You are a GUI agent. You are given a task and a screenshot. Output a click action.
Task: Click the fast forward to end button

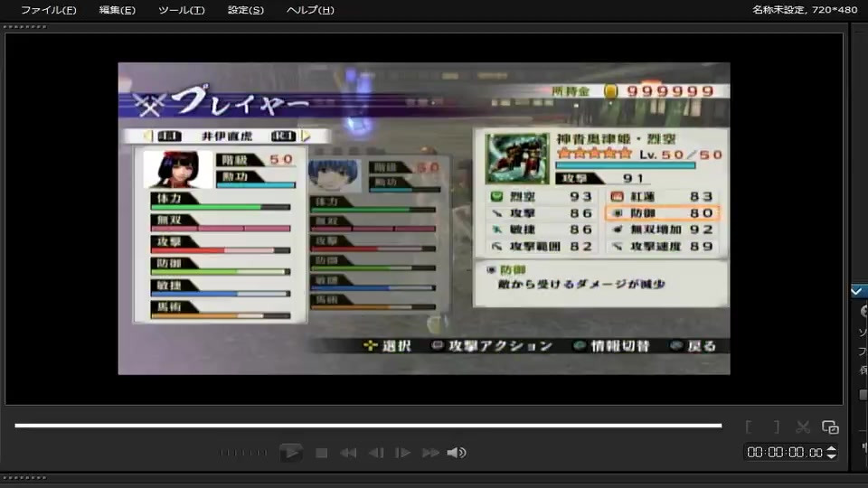[430, 453]
